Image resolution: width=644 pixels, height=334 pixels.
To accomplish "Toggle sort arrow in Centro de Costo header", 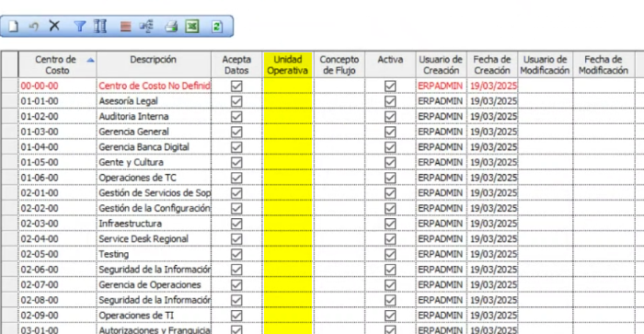I will 90,61.
